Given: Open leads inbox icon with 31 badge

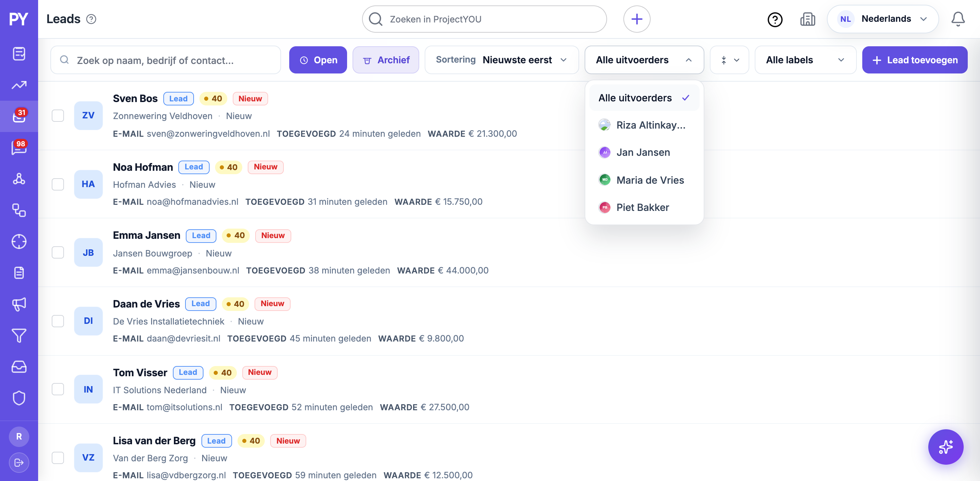Looking at the screenshot, I should [19, 116].
